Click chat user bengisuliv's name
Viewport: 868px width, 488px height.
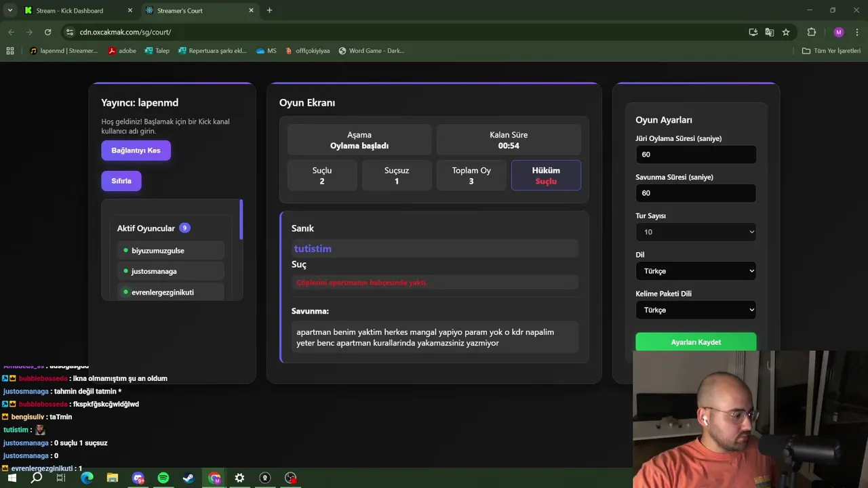coord(28,417)
